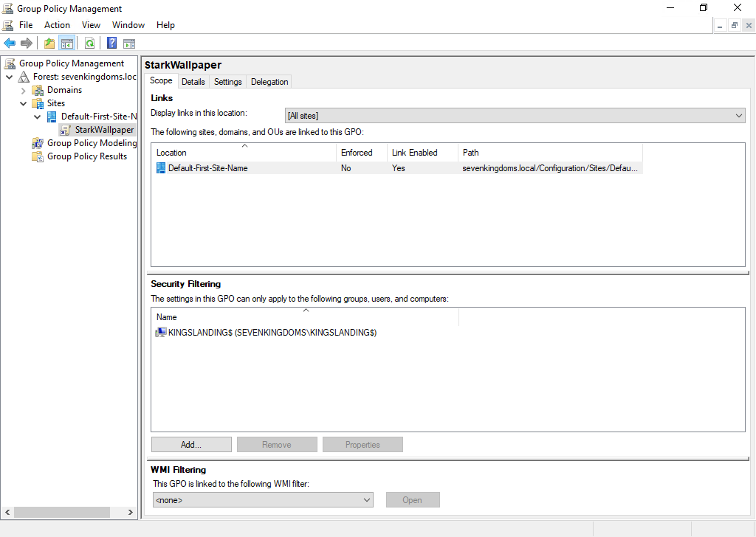Click the Show/Hide Action Pane icon
756x537 pixels.
point(129,44)
